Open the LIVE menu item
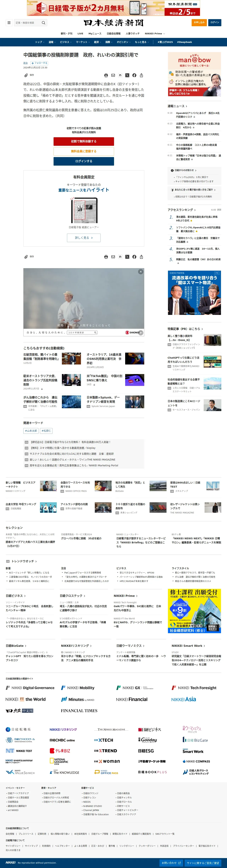The image size is (227, 868). (80, 34)
